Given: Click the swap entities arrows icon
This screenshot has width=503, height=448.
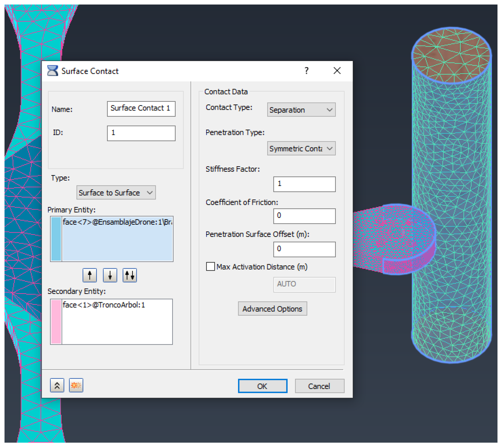Looking at the screenshot, I should click(130, 275).
